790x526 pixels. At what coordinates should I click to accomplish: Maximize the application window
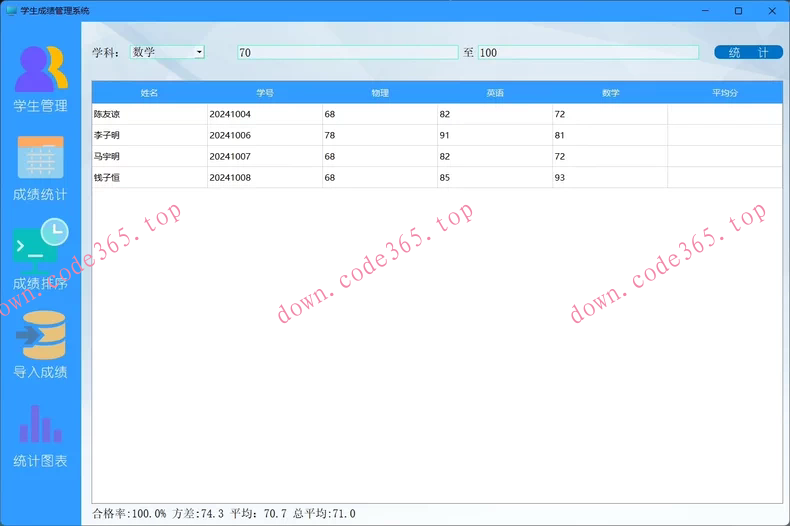tap(738, 11)
